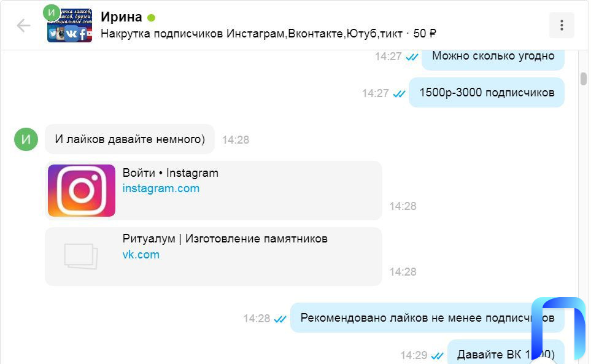This screenshot has width=591, height=364.
Task: Click read checkmarks next to 14:28 outgoing message
Action: coord(280,319)
